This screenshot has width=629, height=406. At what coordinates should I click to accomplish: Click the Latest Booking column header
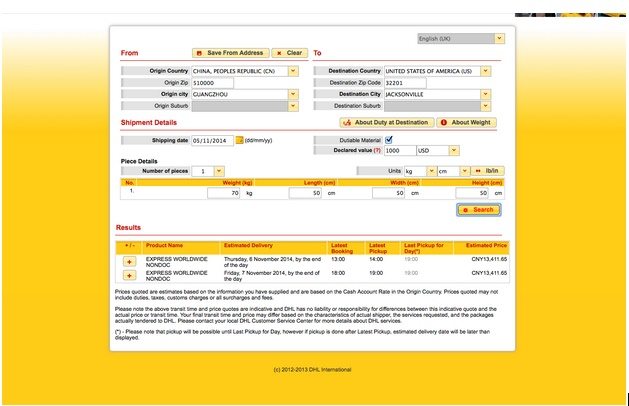[x=342, y=248]
